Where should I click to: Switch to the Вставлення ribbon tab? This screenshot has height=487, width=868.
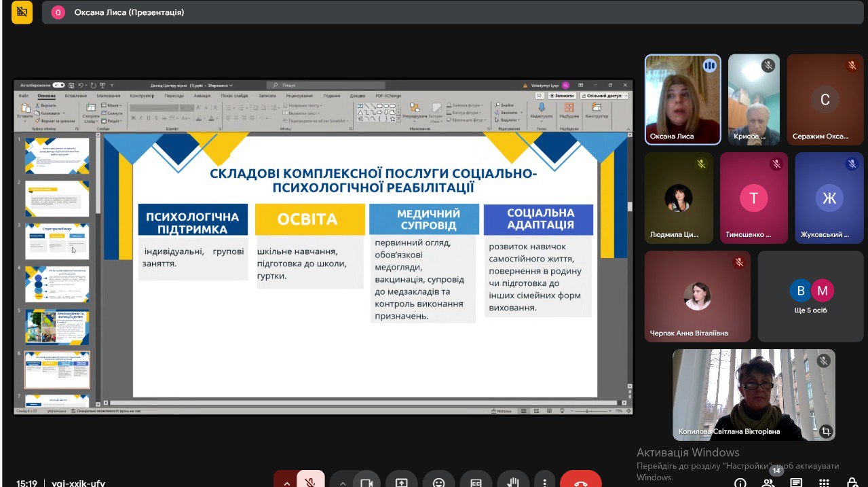(x=76, y=96)
